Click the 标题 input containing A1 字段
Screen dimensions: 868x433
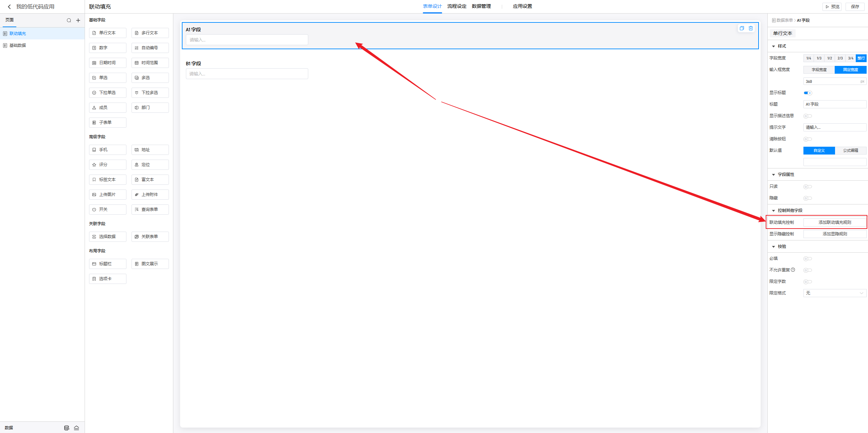pyautogui.click(x=834, y=104)
